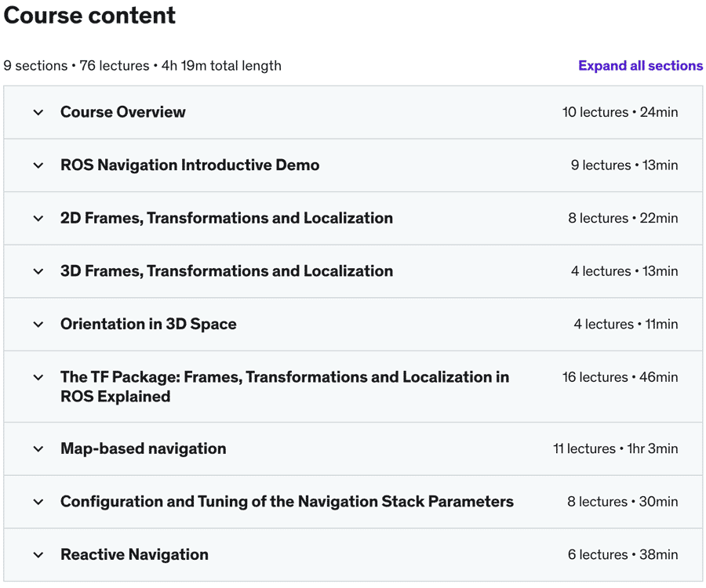Viewport: 706px width, 588px height.
Task: Open Orientation in 3D Space section
Action: coord(148,325)
